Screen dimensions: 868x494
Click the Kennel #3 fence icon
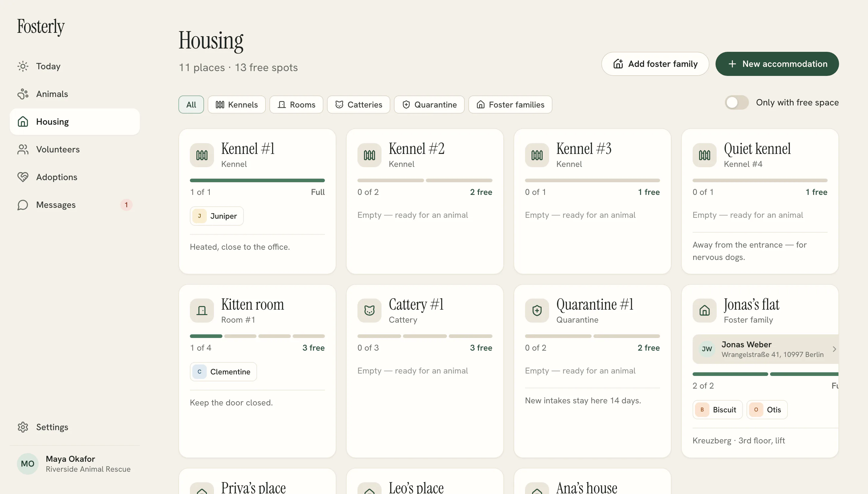point(537,155)
